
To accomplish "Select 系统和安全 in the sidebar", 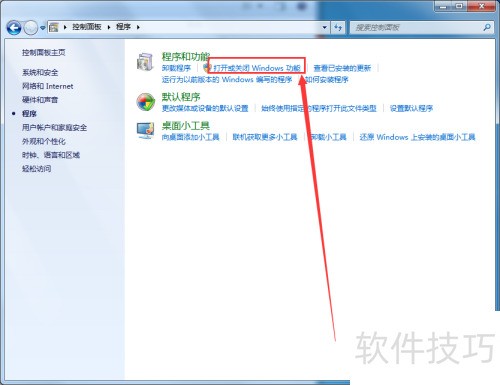I will pyautogui.click(x=40, y=73).
